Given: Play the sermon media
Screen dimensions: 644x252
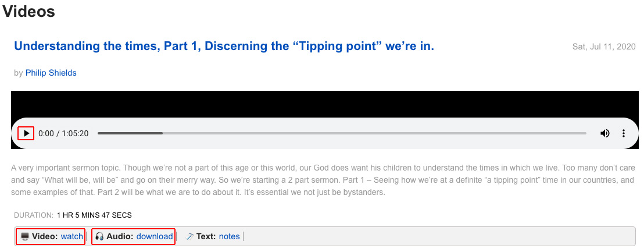Looking at the screenshot, I should pos(26,133).
